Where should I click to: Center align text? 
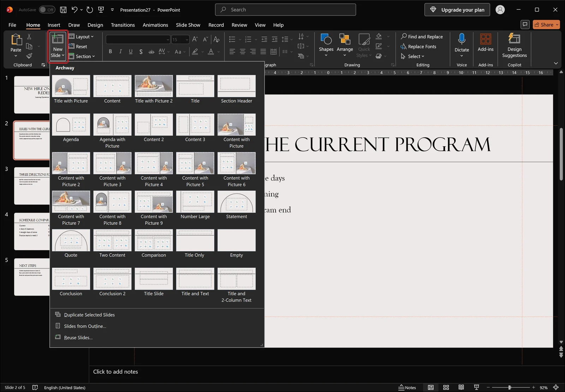[x=243, y=52]
